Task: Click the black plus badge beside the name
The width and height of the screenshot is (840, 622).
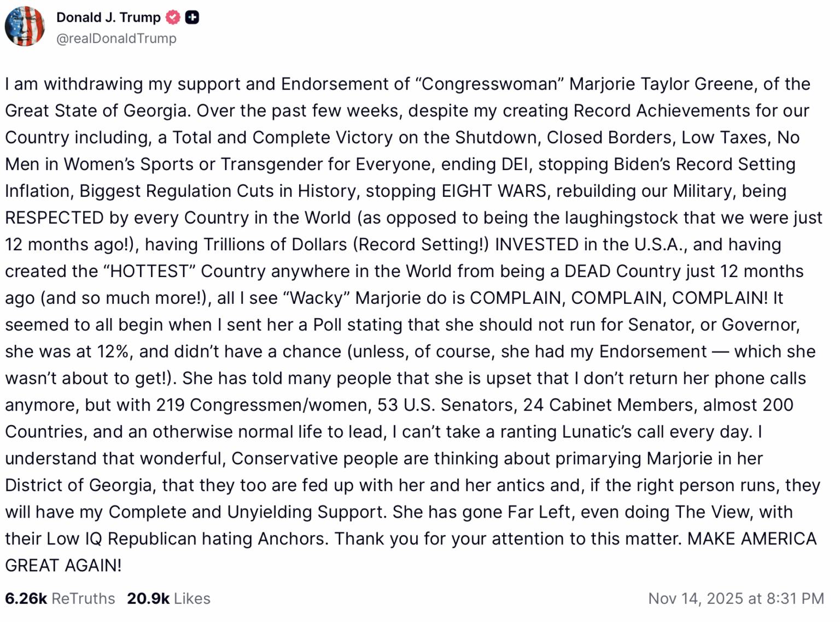Action: tap(192, 17)
